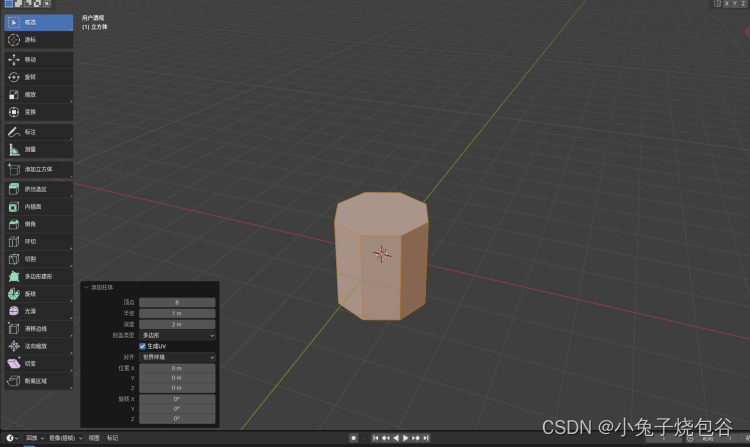
Task: Toggle the 生成UV checkbox
Action: point(143,346)
